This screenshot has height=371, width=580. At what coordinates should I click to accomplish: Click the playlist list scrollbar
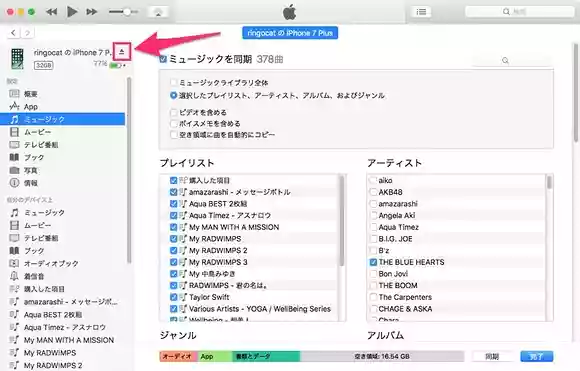click(341, 220)
